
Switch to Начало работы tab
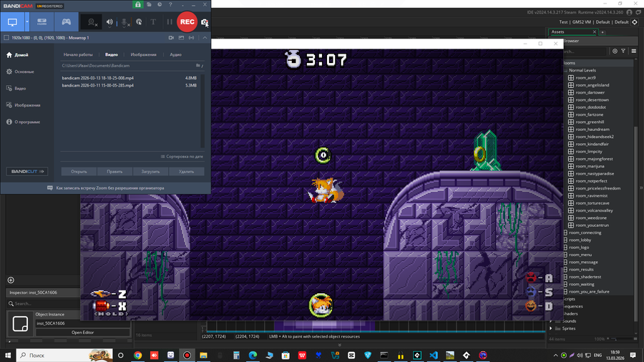(78, 54)
